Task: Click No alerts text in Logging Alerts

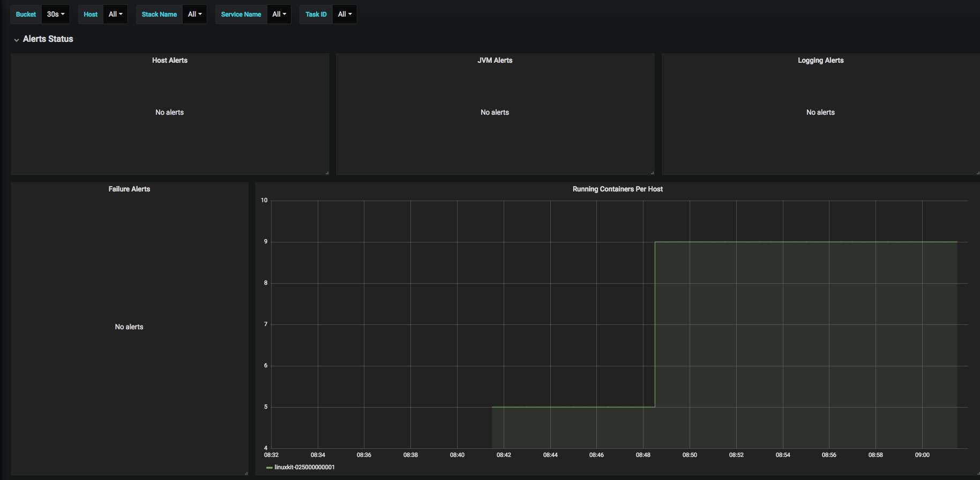Action: (821, 113)
